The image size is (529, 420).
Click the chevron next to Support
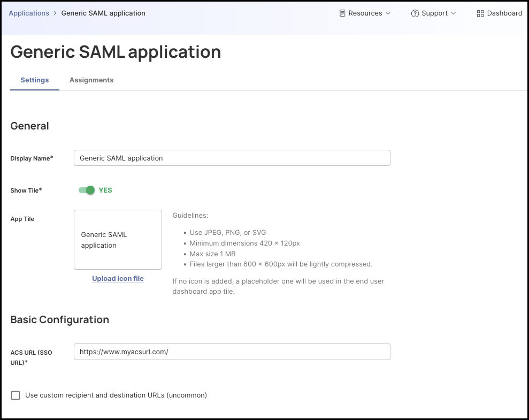tap(453, 13)
